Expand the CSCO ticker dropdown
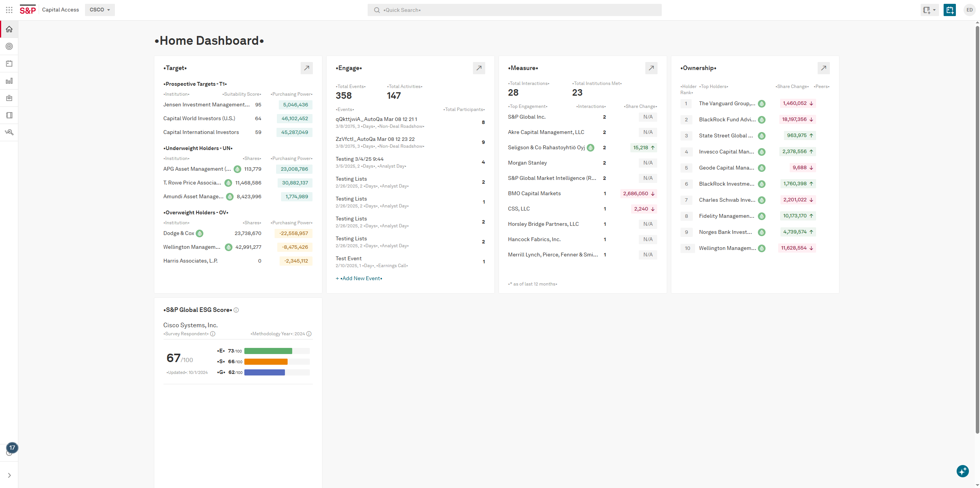The width and height of the screenshot is (980, 488). pos(100,10)
